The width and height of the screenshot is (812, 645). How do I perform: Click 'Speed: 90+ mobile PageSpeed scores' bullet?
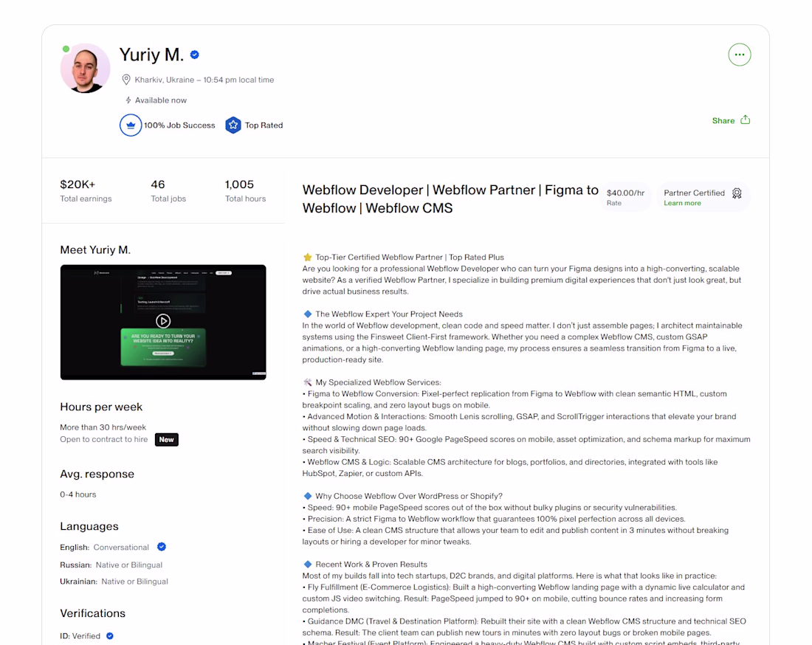pyautogui.click(x=489, y=507)
